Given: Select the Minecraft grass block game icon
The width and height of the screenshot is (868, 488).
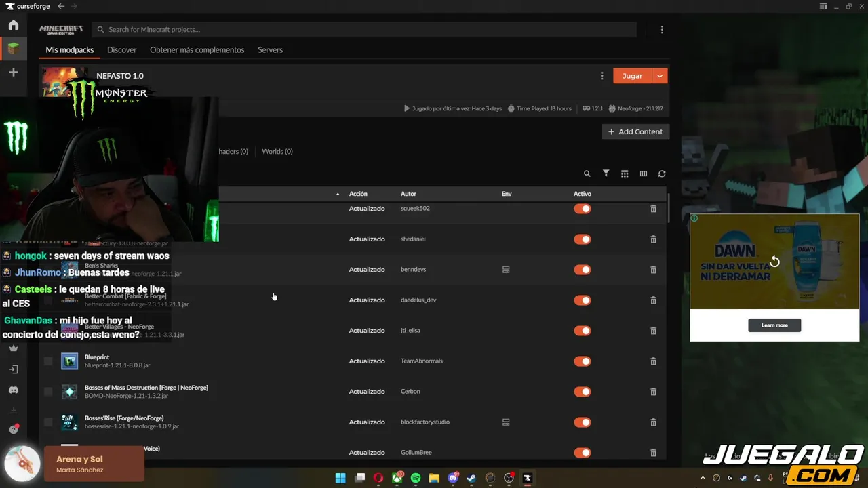Looking at the screenshot, I should [x=14, y=48].
